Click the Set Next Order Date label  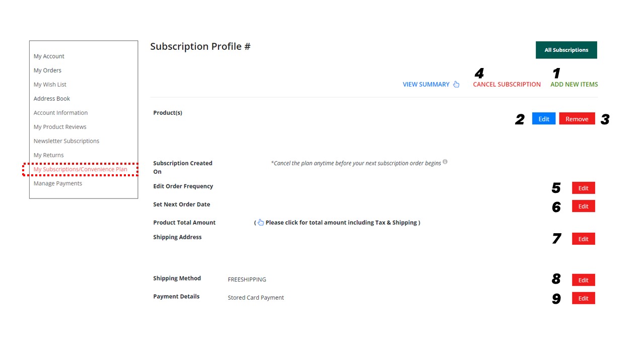[x=182, y=204]
